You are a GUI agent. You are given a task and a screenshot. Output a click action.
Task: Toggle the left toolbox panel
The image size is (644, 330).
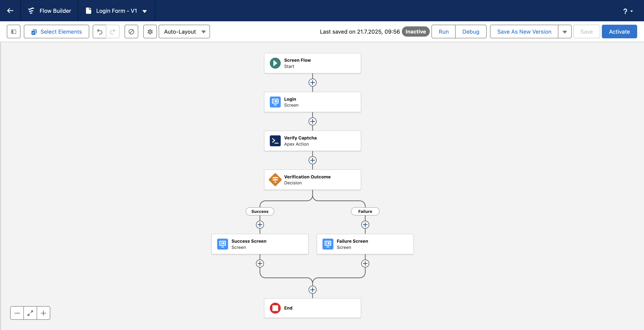point(13,32)
